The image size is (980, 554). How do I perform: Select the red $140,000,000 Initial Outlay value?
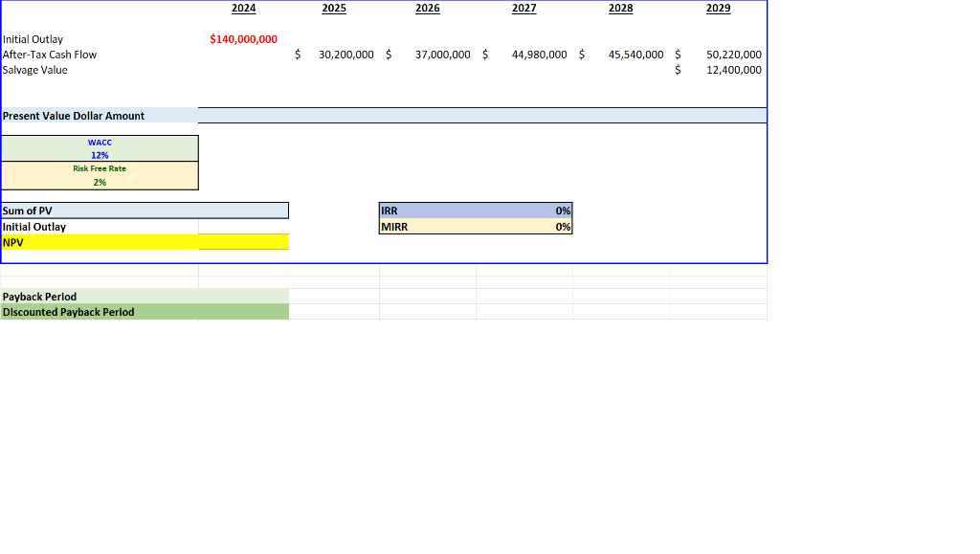point(242,38)
